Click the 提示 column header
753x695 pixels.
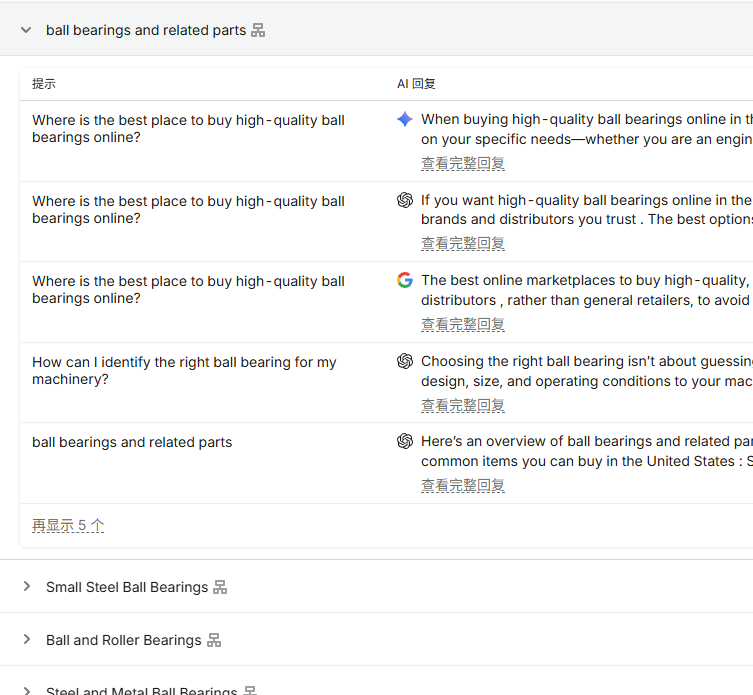click(x=44, y=84)
